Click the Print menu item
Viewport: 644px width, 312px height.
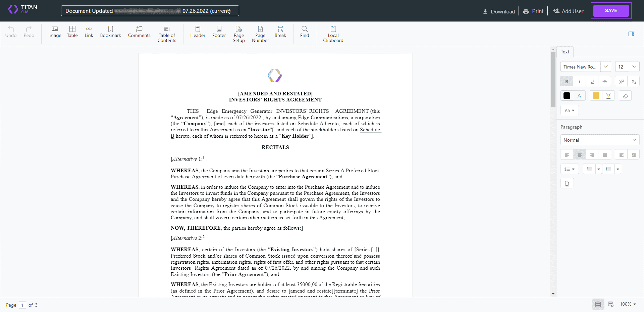point(533,11)
